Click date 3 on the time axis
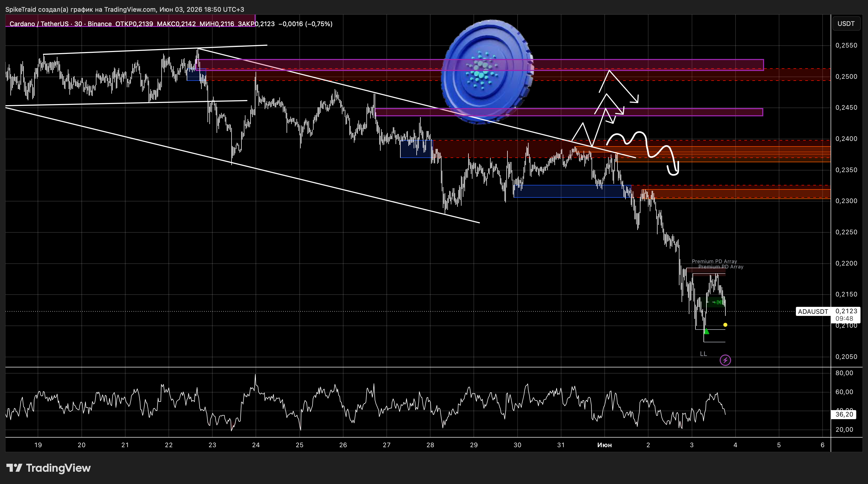This screenshot has height=484, width=868. coord(692,445)
